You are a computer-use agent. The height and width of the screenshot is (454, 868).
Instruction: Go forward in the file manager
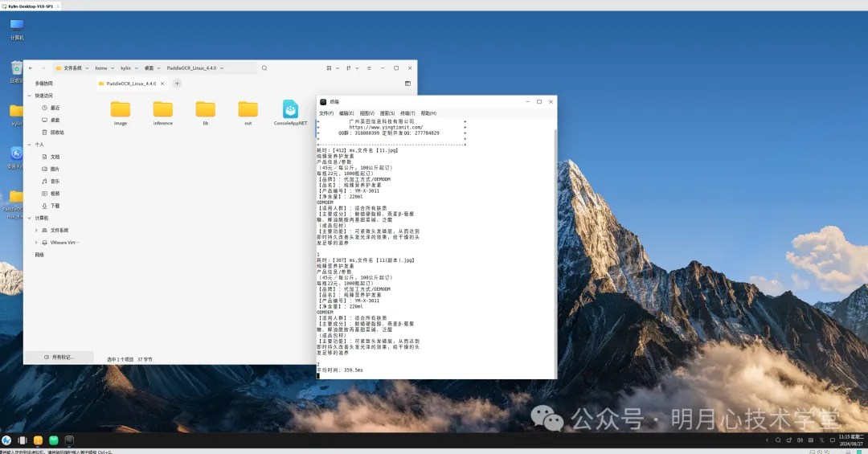[43, 68]
